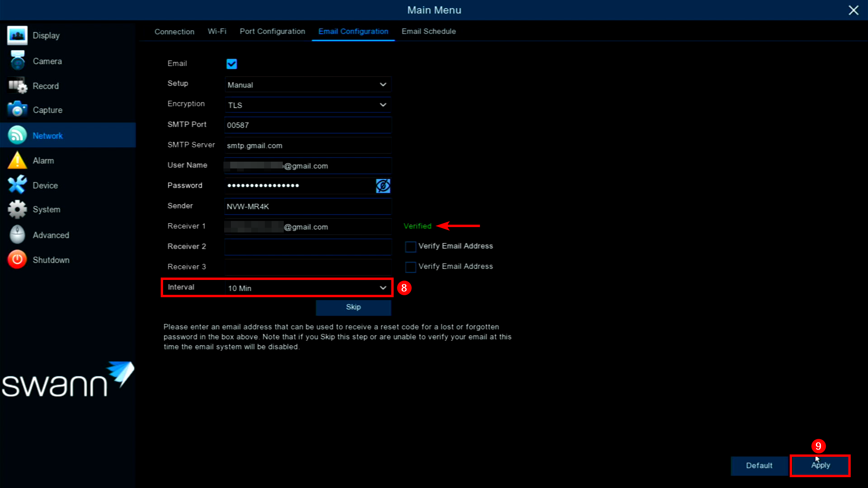Screen dimensions: 868x488
Task: Click the Capture camera icon
Action: click(17, 110)
